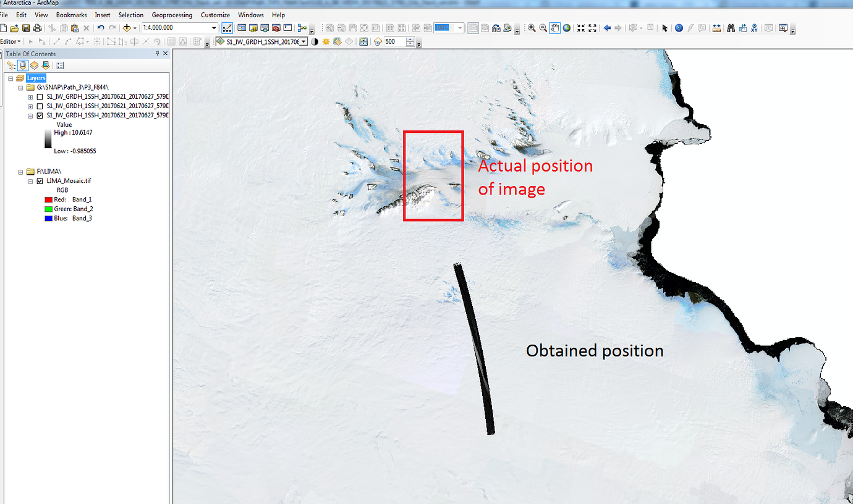Activate the Zoom In magnifier tool
This screenshot has width=853, height=504.
[532, 27]
